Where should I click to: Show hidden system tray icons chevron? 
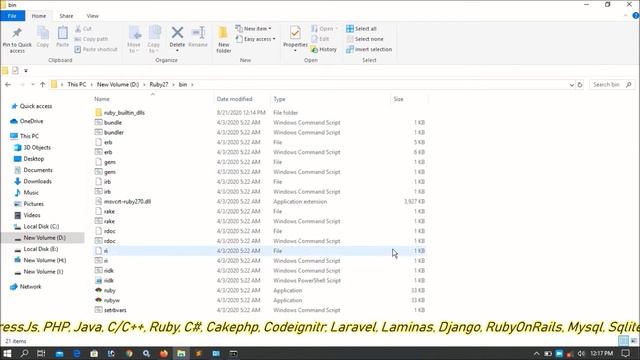tap(536, 353)
